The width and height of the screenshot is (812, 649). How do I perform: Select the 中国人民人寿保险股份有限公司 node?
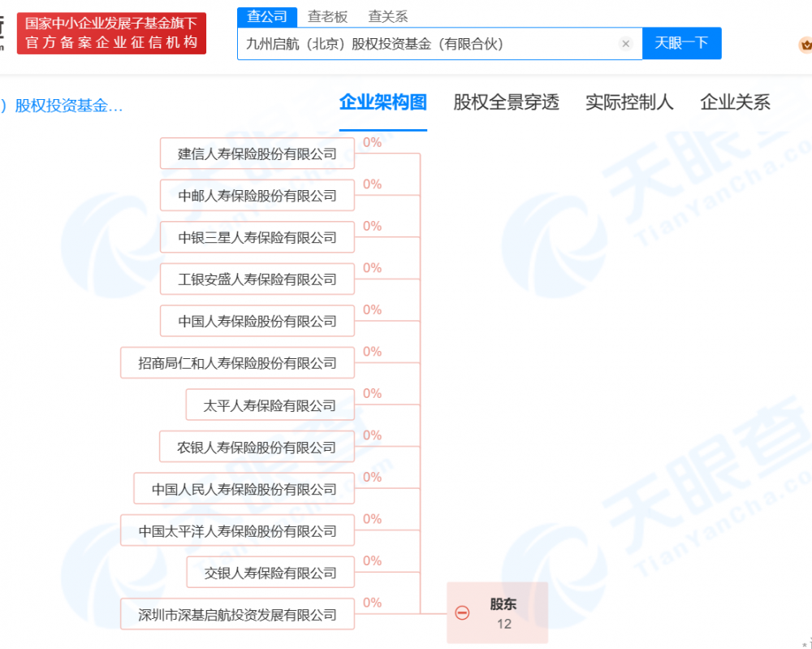pyautogui.click(x=244, y=488)
